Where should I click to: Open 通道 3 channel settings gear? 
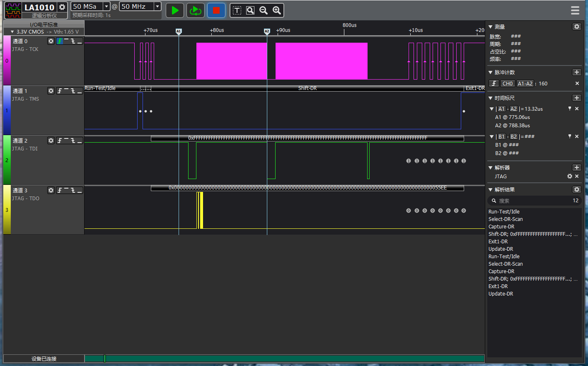point(51,190)
